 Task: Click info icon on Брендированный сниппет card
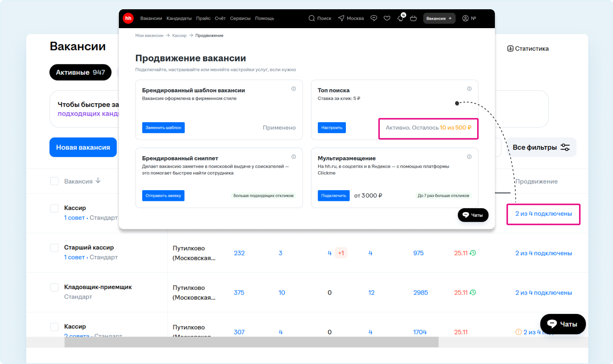click(x=294, y=157)
